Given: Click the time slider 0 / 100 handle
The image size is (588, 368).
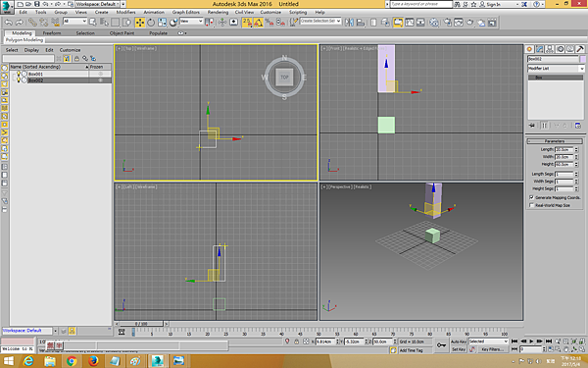Looking at the screenshot, I should (141, 323).
